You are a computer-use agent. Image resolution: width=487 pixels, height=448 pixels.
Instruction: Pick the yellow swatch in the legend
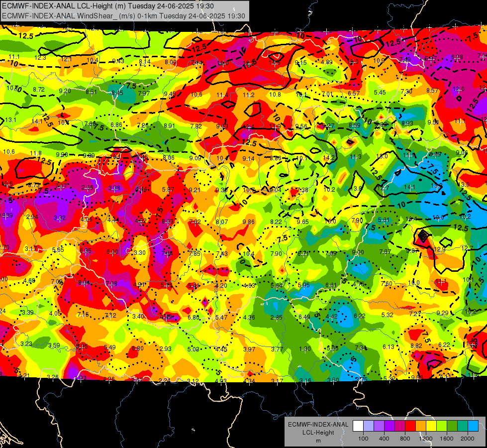pos(431,426)
